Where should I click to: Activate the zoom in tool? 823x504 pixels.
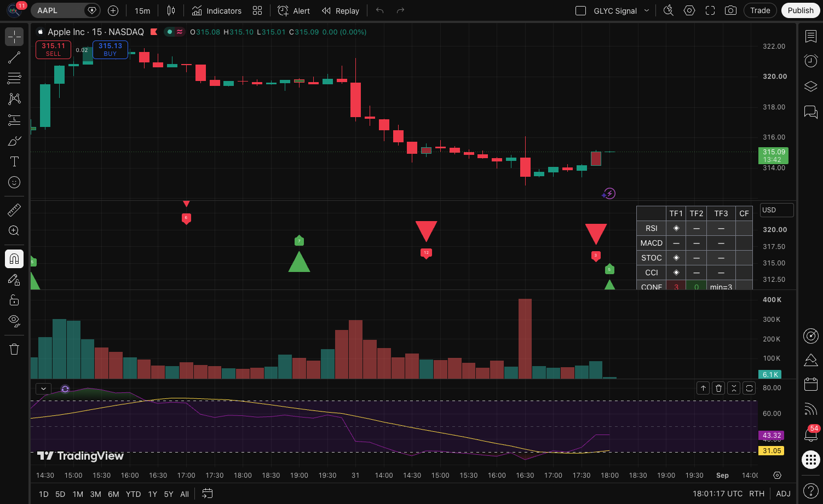[14, 230]
